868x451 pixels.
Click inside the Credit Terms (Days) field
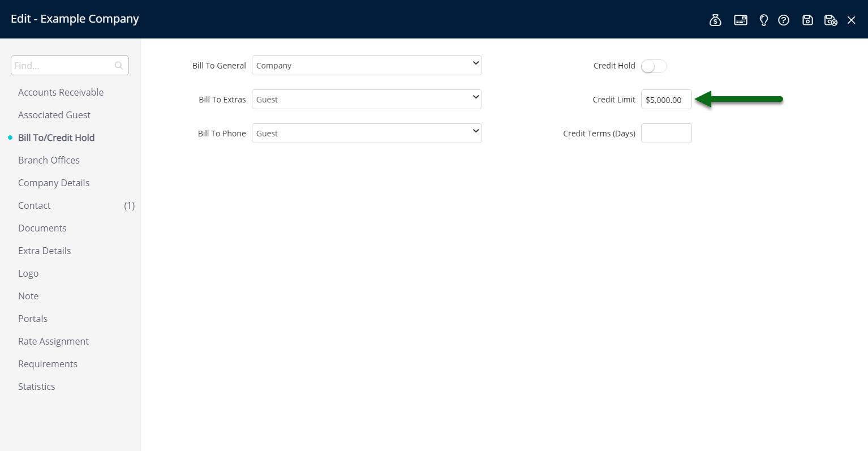point(666,133)
